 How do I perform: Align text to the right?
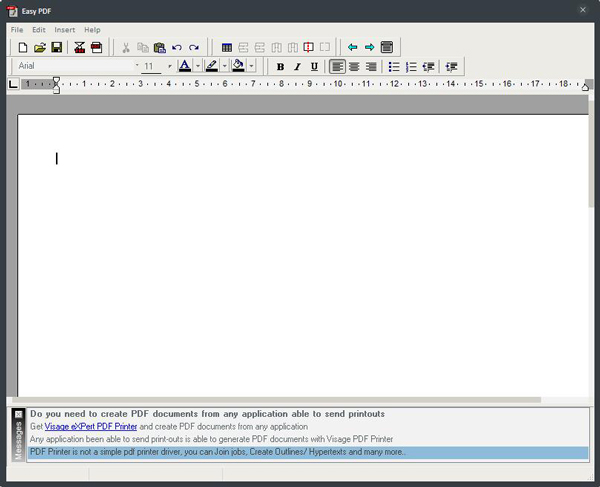point(371,67)
